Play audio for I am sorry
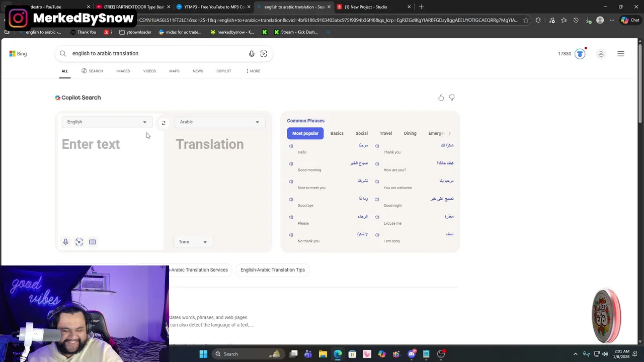The image size is (644, 362). pyautogui.click(x=377, y=235)
